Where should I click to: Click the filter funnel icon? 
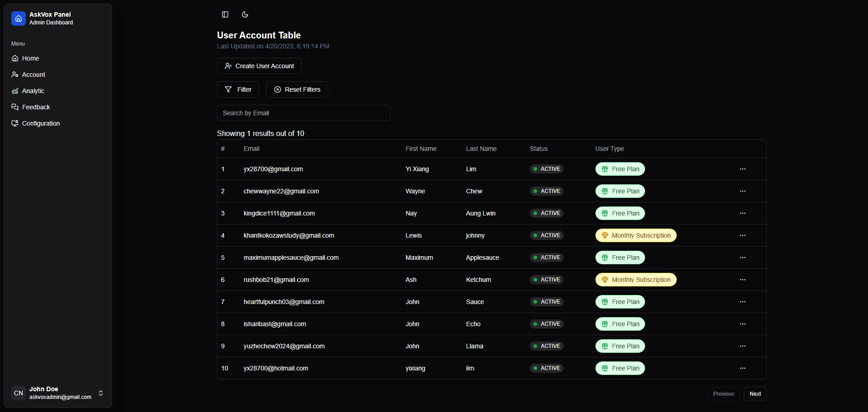228,89
